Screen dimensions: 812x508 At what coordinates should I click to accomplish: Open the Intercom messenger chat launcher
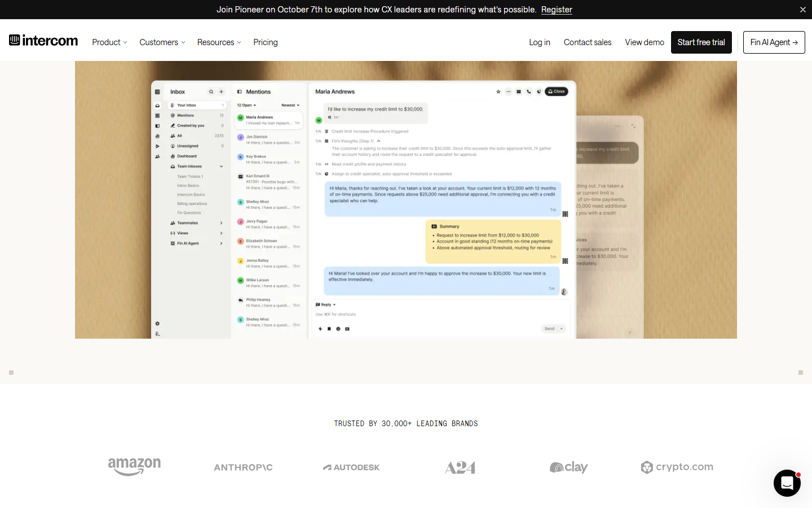(x=787, y=483)
